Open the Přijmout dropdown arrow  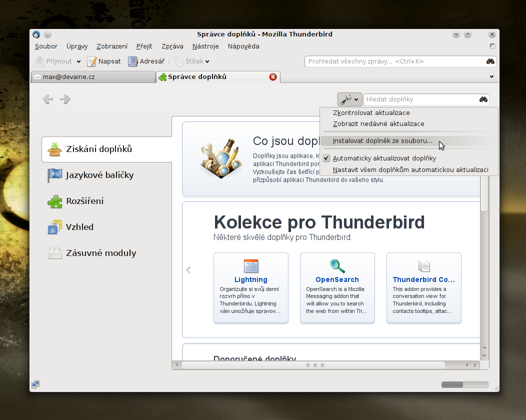pos(78,61)
